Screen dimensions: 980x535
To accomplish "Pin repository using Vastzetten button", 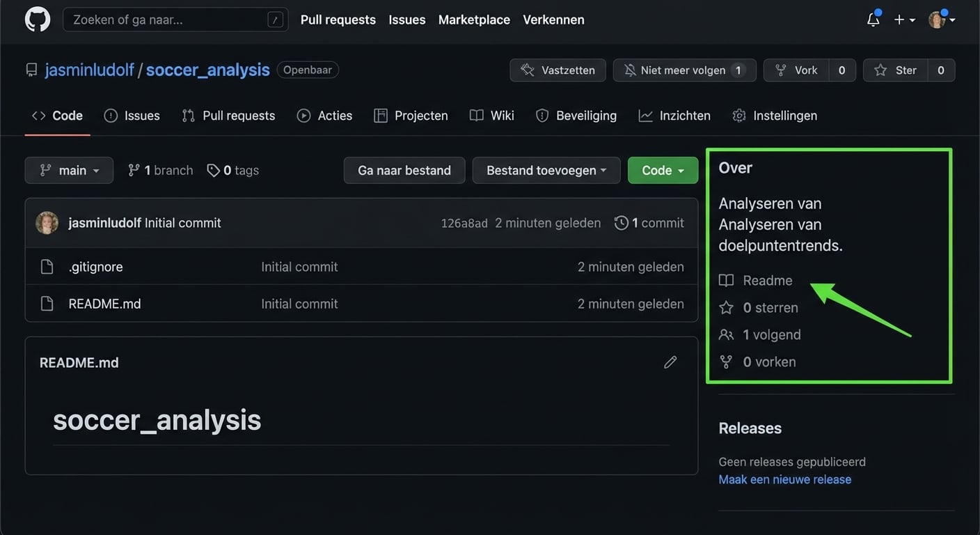I will pyautogui.click(x=558, y=70).
